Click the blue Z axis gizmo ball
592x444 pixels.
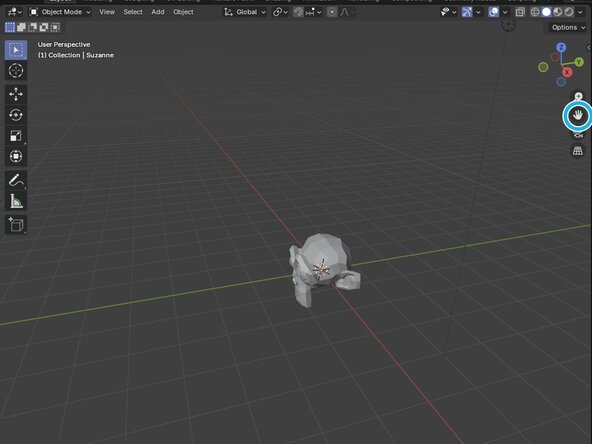(561, 47)
